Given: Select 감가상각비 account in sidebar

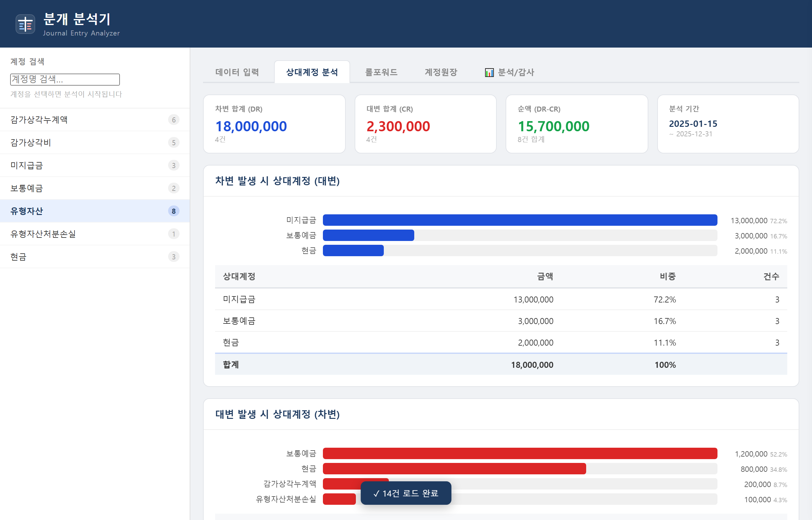Looking at the screenshot, I should tap(95, 142).
